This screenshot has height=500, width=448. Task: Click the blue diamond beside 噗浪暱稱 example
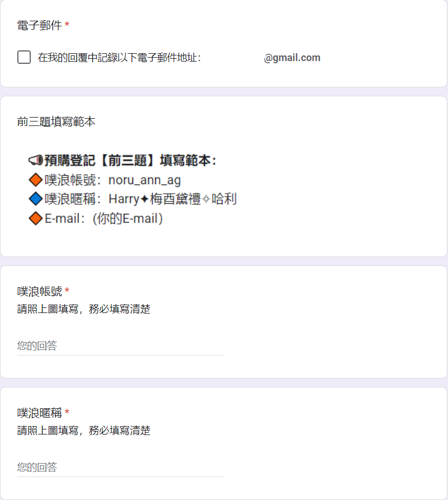(x=35, y=199)
